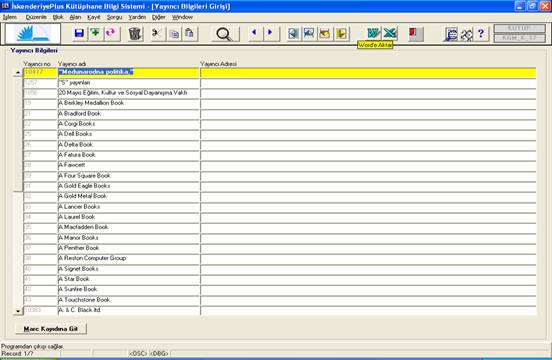552x360 pixels.
Task: Select A Fawcett row
Action: [x=128, y=165]
